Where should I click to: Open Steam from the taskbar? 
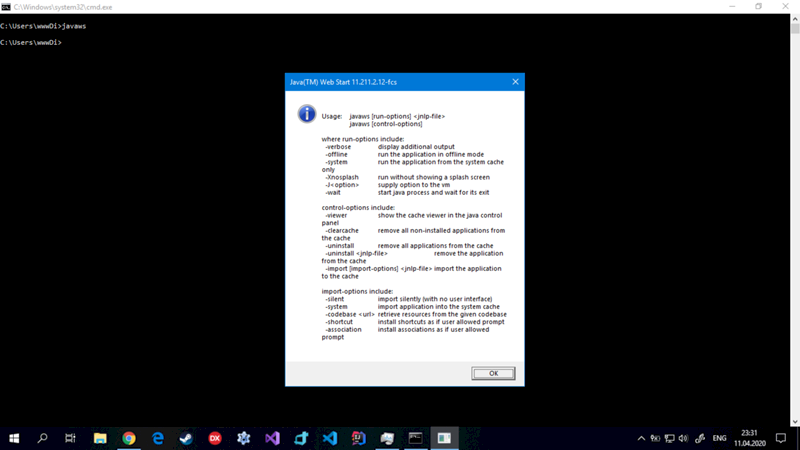click(x=186, y=438)
